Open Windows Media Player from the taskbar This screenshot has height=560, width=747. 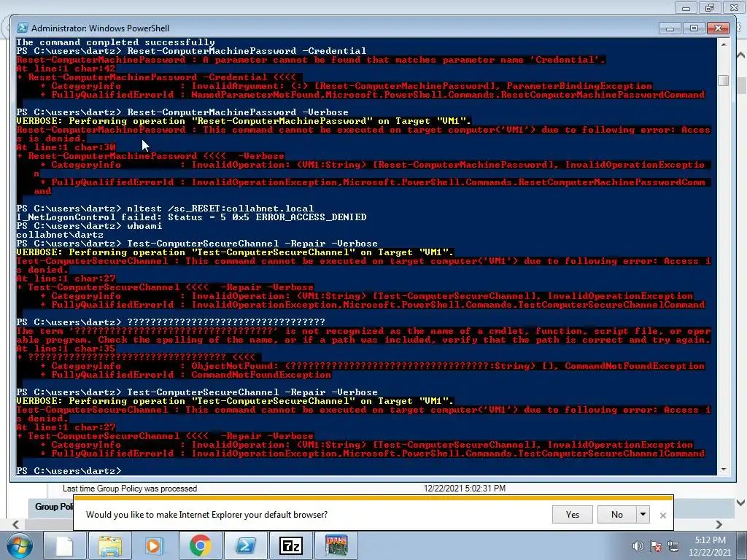155,545
